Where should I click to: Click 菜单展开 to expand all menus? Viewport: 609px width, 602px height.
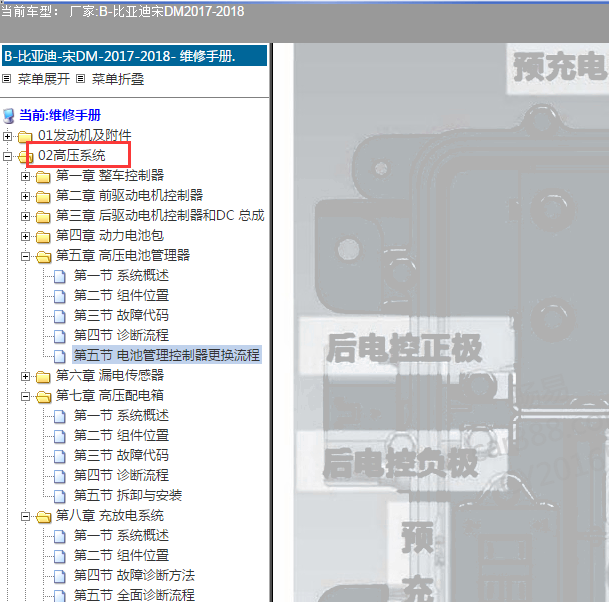tap(44, 79)
